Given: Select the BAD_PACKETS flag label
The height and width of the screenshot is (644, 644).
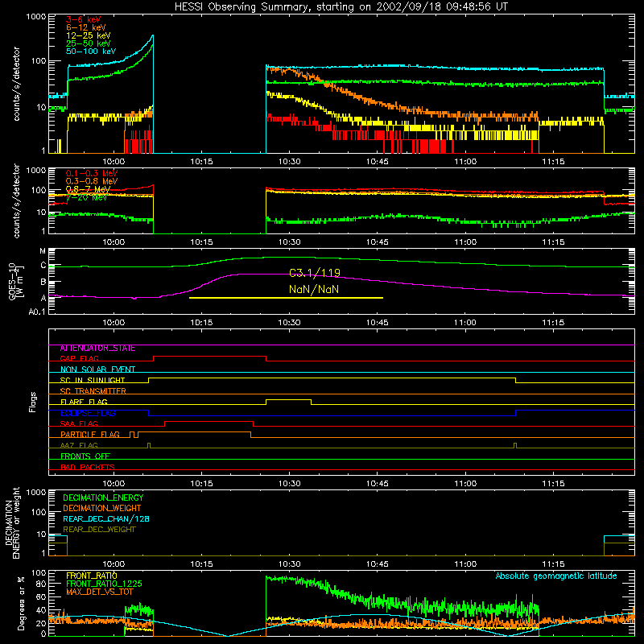Looking at the screenshot, I should [x=88, y=467].
